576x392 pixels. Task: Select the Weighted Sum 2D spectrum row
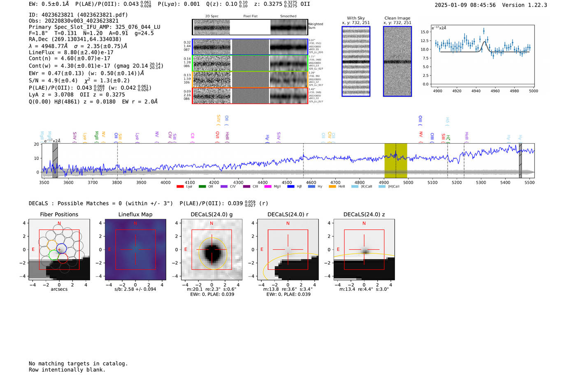(x=250, y=27)
